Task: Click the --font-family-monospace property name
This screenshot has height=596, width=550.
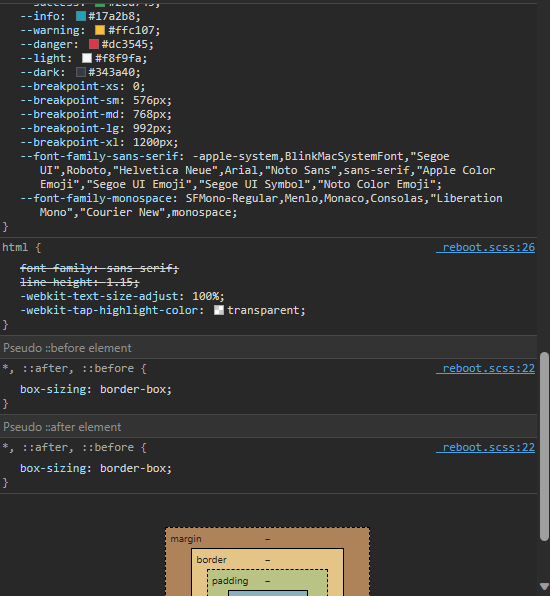Action: pos(96,198)
